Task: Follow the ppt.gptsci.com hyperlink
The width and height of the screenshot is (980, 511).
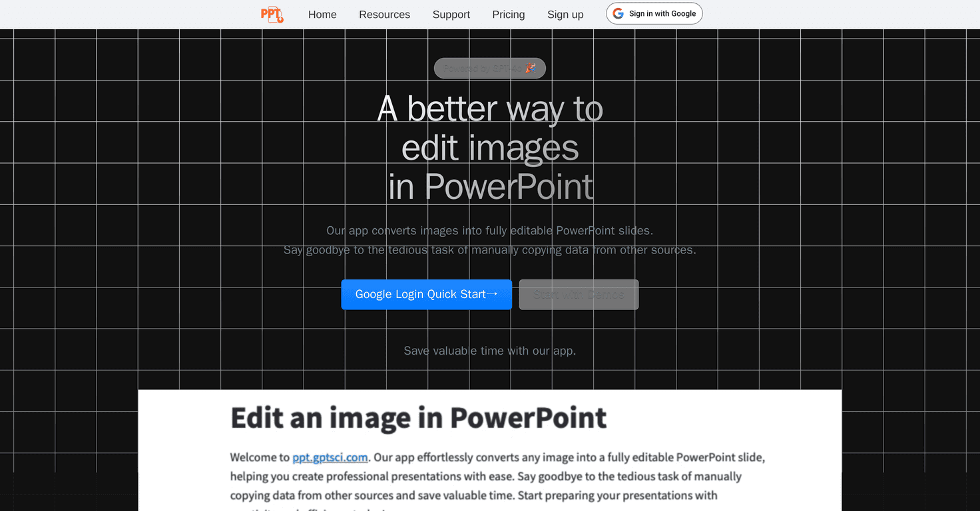Action: tap(330, 457)
